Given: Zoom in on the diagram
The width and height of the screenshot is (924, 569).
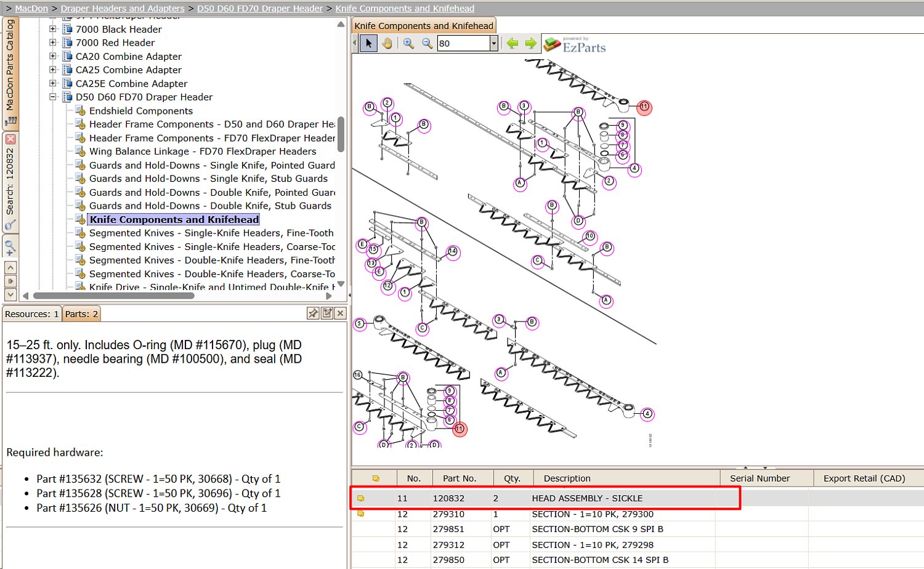Looking at the screenshot, I should (x=408, y=43).
